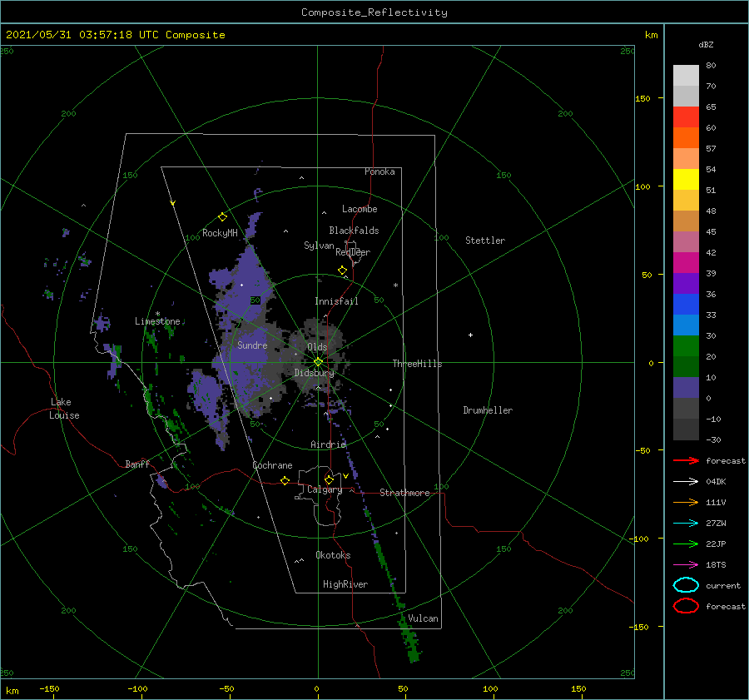Click the Calgary city label

325,489
